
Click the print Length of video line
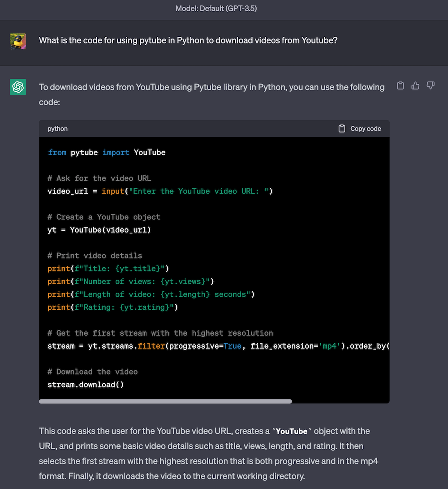(x=151, y=294)
